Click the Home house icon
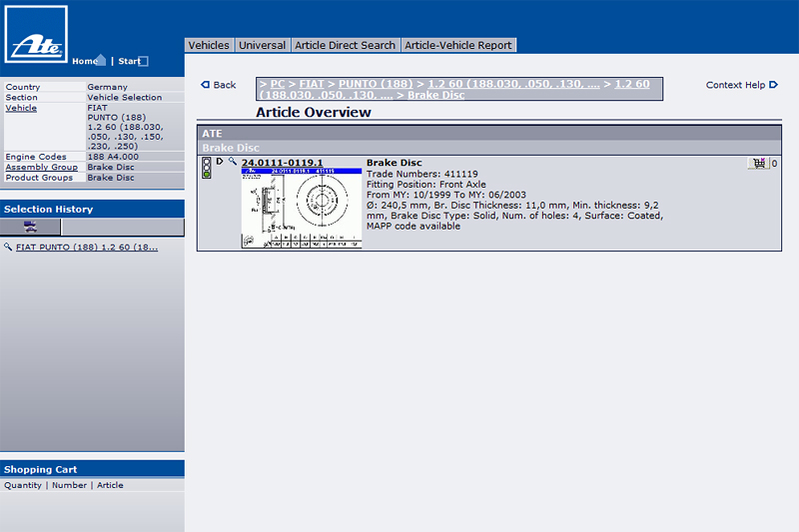The width and height of the screenshot is (799, 532). tap(100, 61)
